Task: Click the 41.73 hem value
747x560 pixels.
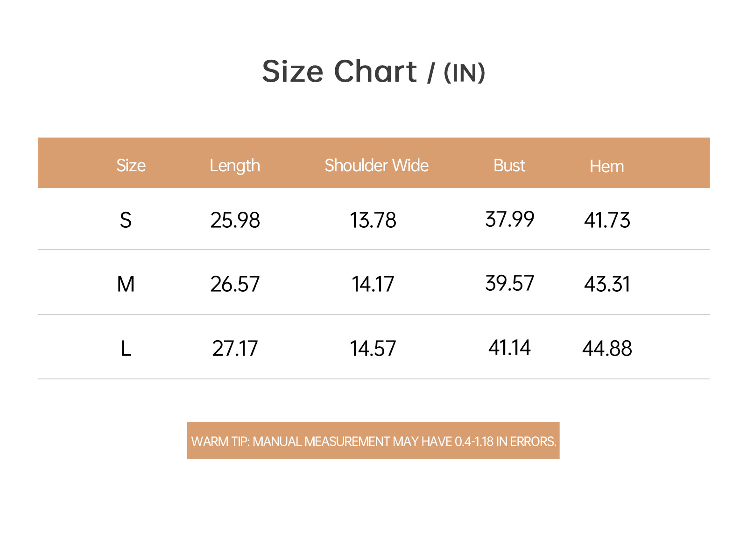Action: (x=607, y=220)
